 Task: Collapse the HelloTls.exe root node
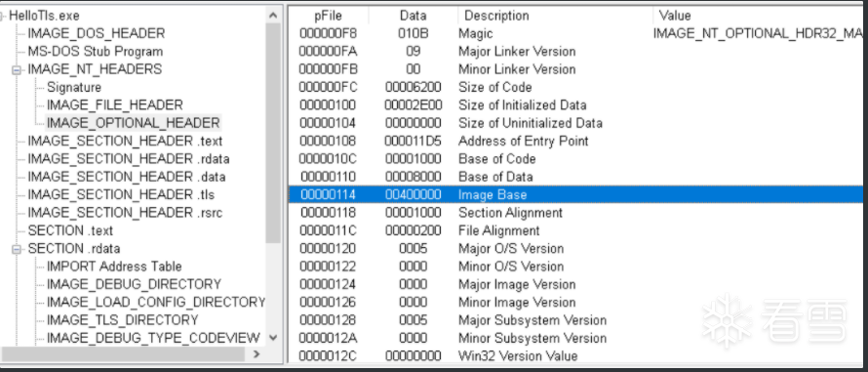[3, 16]
